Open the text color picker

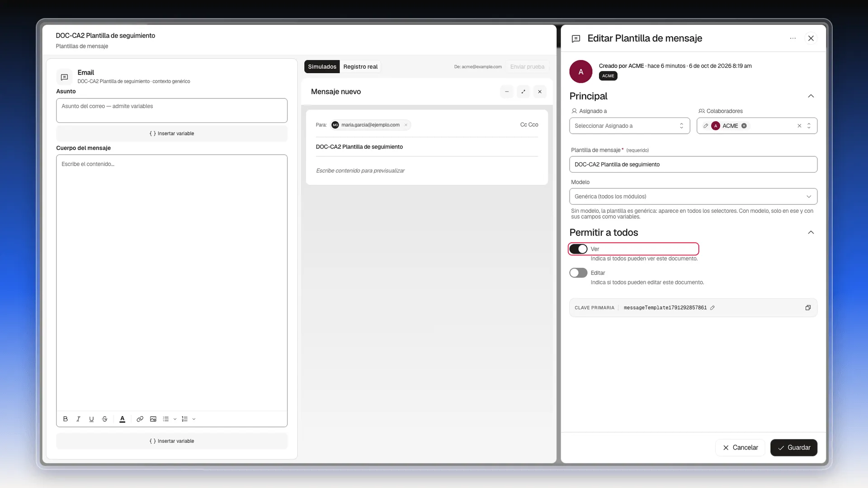(122, 419)
